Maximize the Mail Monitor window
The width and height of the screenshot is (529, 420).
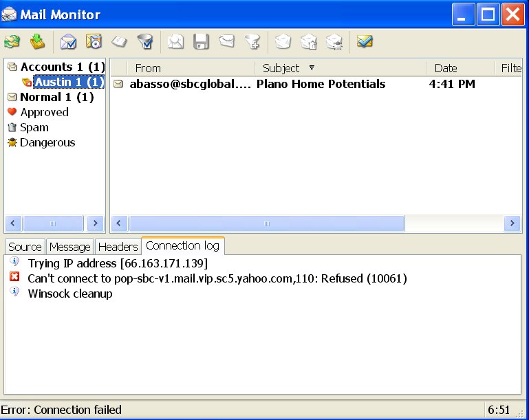[488, 15]
